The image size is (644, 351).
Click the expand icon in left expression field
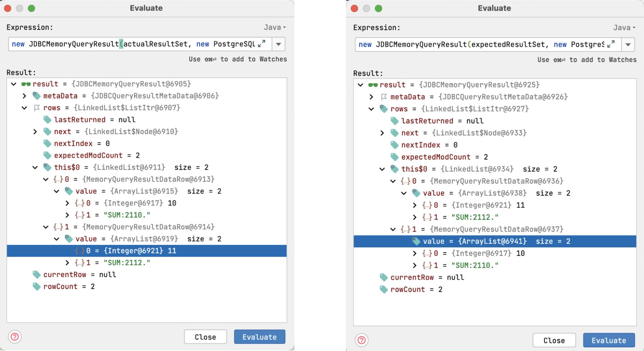click(262, 44)
